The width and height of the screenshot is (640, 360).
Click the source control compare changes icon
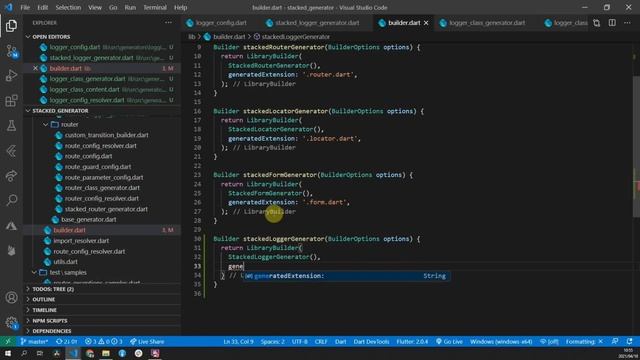click(x=596, y=23)
